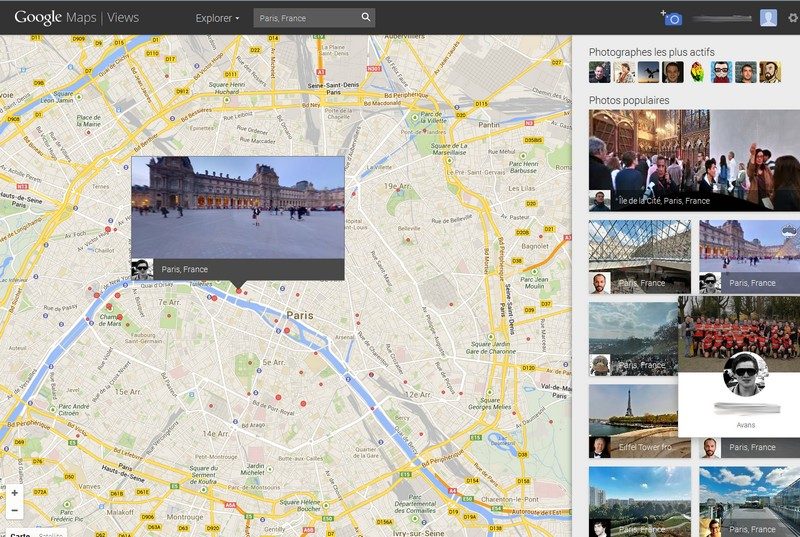Open second photographer avatar, woman in floral top
The image size is (800, 537).
pyautogui.click(x=624, y=72)
